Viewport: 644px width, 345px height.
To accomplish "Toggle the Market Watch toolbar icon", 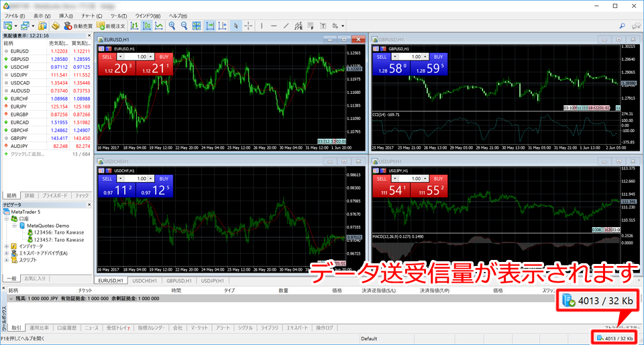I will [x=42, y=26].
